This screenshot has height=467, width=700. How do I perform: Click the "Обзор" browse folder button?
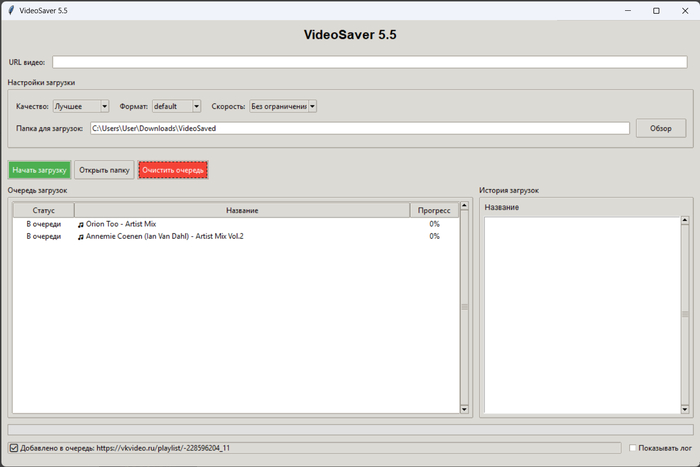pos(661,128)
